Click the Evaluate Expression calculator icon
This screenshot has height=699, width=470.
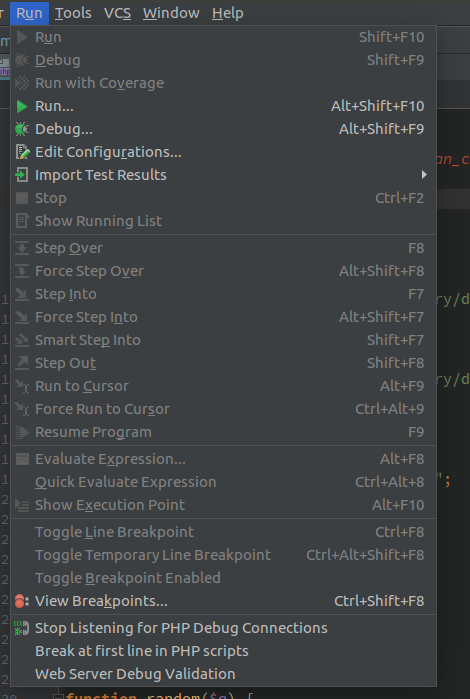pos(22,459)
